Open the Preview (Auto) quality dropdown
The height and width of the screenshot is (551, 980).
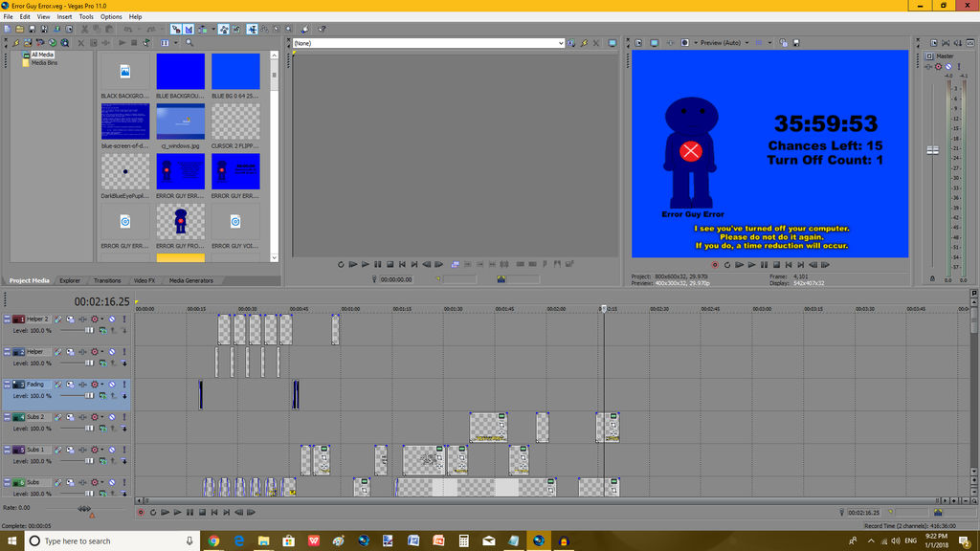point(724,43)
